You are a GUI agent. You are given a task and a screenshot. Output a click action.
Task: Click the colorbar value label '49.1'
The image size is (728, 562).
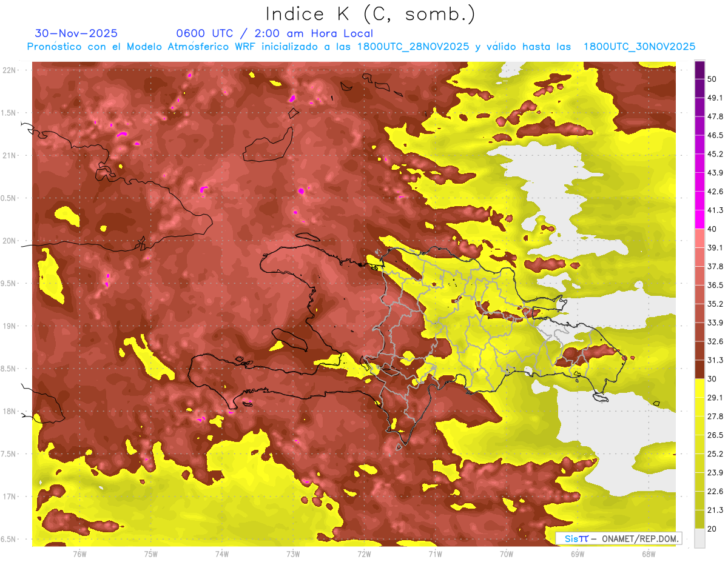click(x=715, y=98)
